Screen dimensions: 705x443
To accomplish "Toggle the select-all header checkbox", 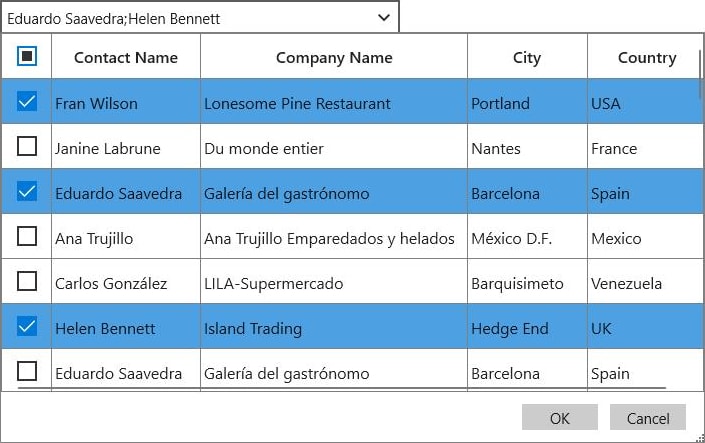I will tap(27, 57).
